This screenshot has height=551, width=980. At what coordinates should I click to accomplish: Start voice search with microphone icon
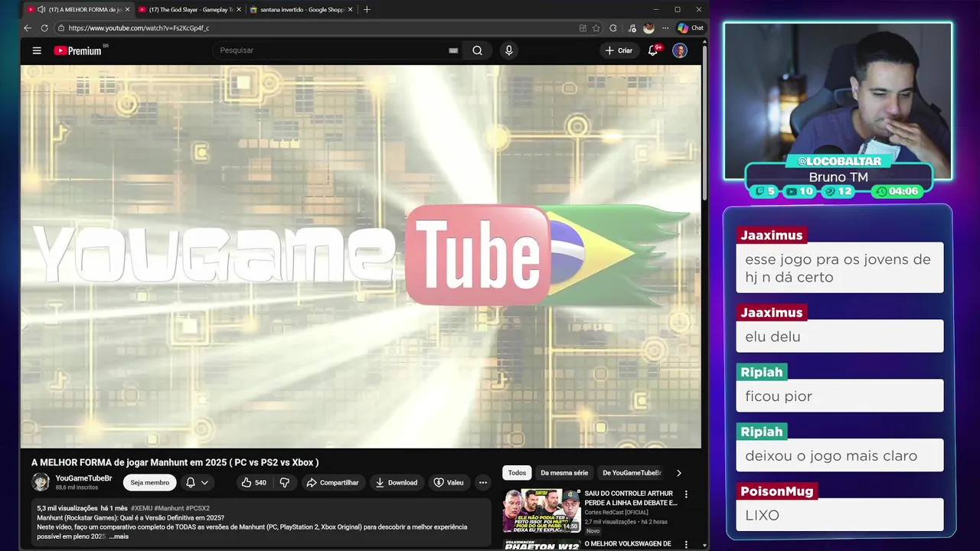point(508,51)
